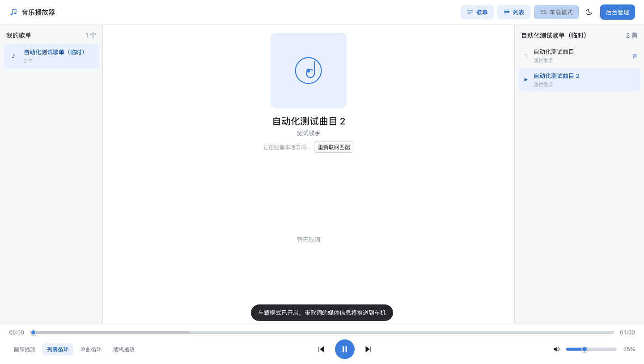Screen dimensions: 644x364
Task: Click the note icon of 自动化测试歌单（临时）
Action: point(13,56)
